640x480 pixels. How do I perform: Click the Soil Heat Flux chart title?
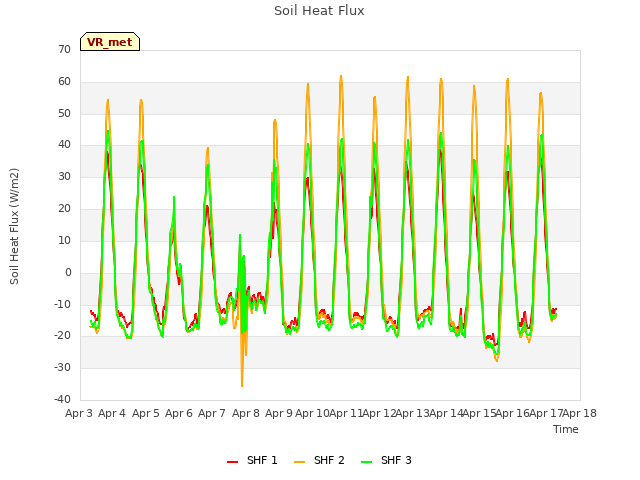[319, 11]
